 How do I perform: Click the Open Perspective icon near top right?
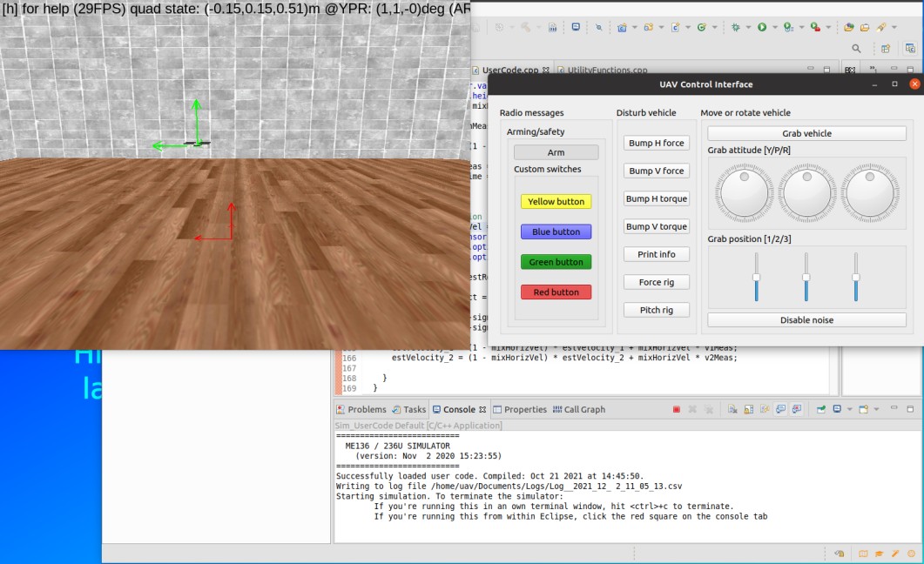click(x=886, y=49)
